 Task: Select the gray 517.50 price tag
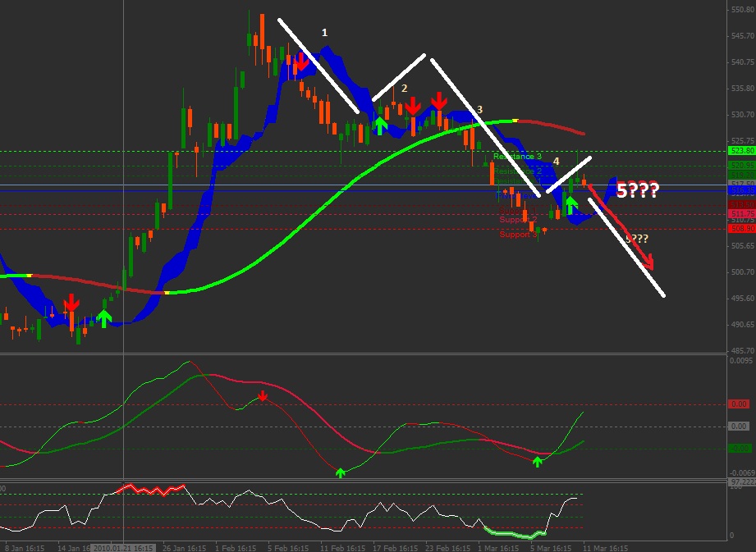coord(741,184)
